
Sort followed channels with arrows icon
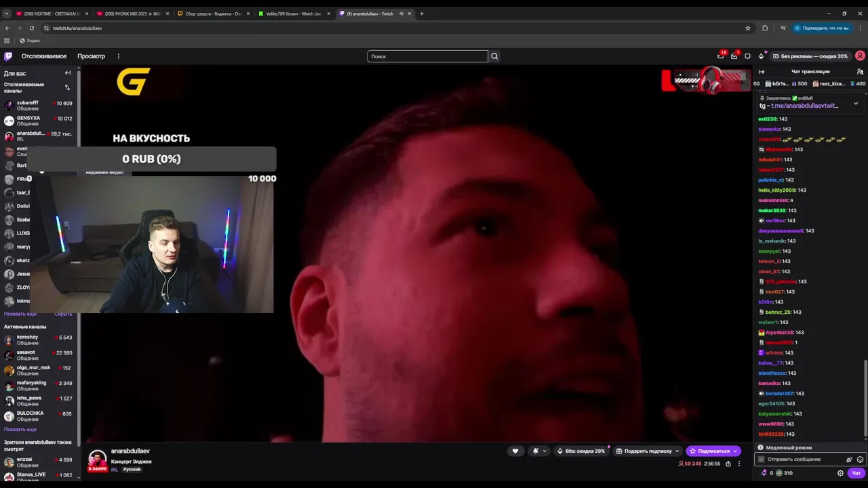pos(67,87)
